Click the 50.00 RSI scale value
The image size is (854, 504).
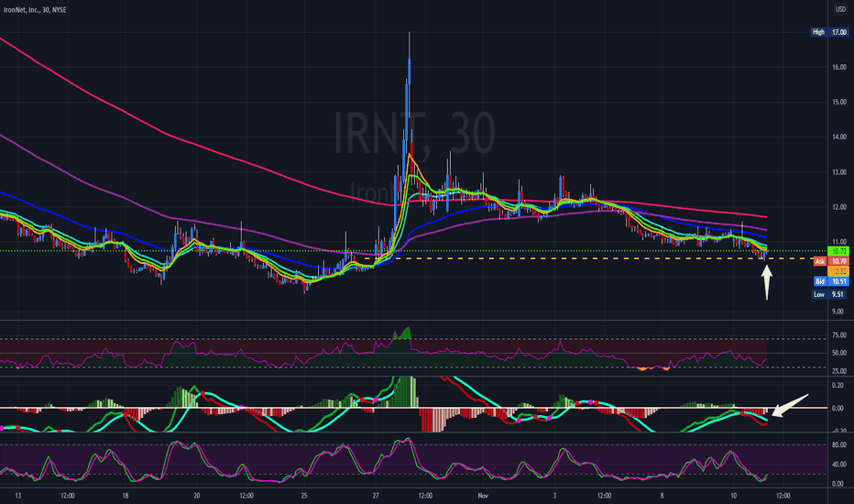839,353
